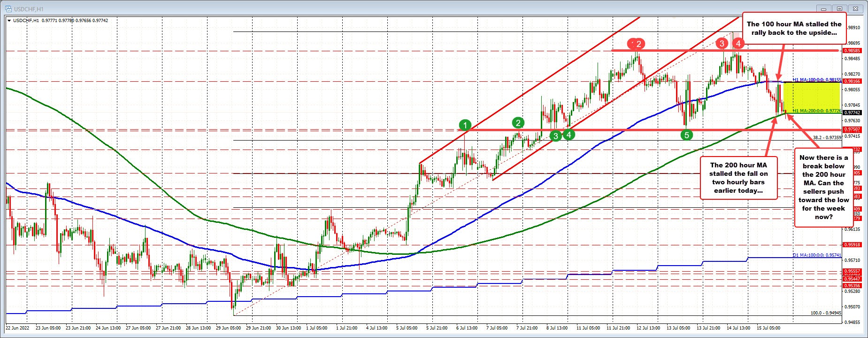Click the 0.95070 price scale value
This screenshot has width=868, height=338.
853,307
